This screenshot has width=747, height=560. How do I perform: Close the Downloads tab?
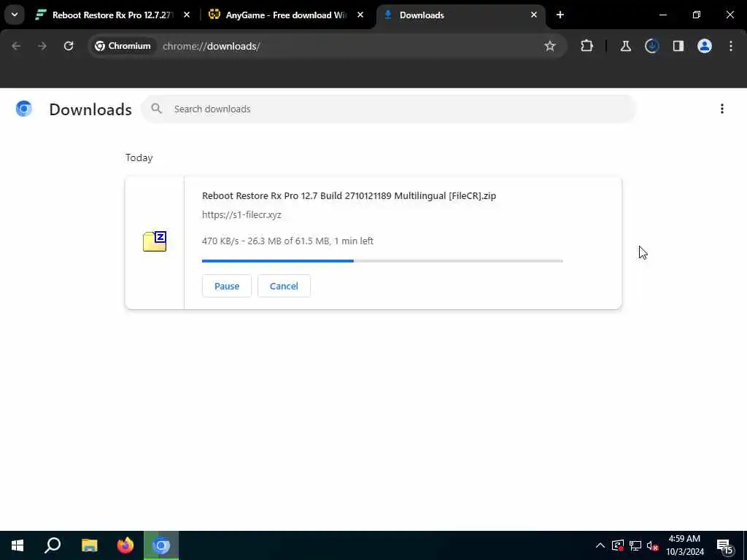click(x=533, y=15)
